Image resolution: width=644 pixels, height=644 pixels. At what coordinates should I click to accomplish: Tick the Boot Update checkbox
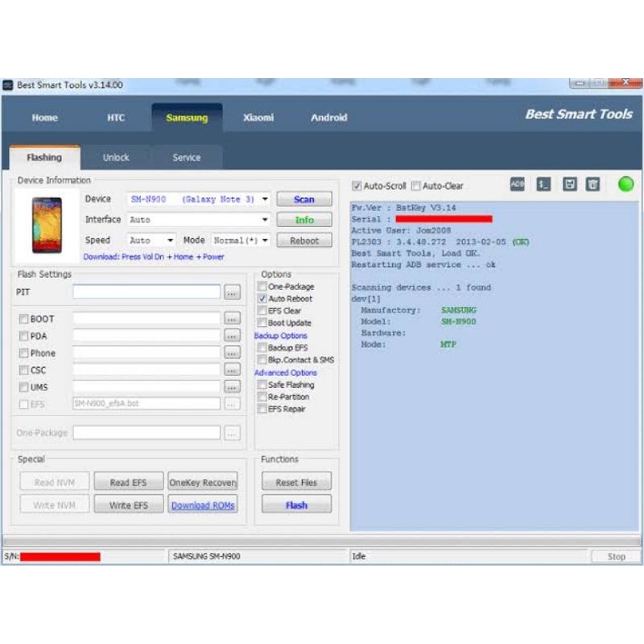tap(262, 323)
